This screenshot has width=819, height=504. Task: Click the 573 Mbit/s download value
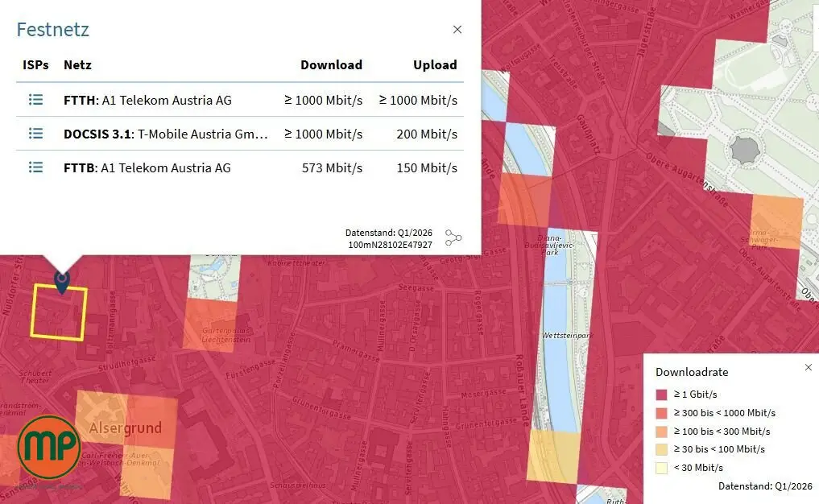click(x=333, y=168)
